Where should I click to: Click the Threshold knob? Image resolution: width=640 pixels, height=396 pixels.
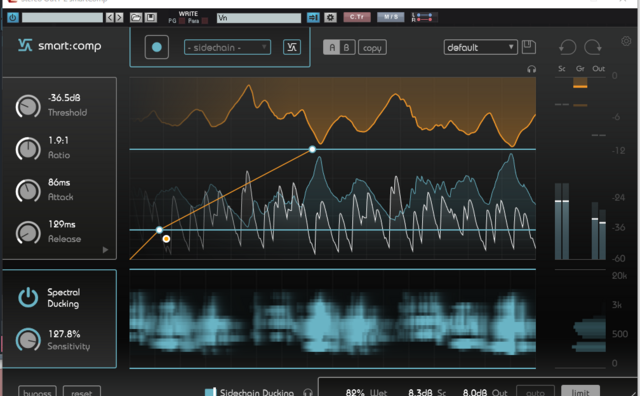click(x=28, y=106)
